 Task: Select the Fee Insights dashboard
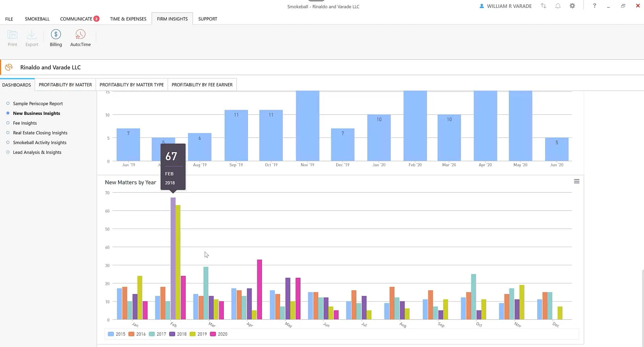25,123
